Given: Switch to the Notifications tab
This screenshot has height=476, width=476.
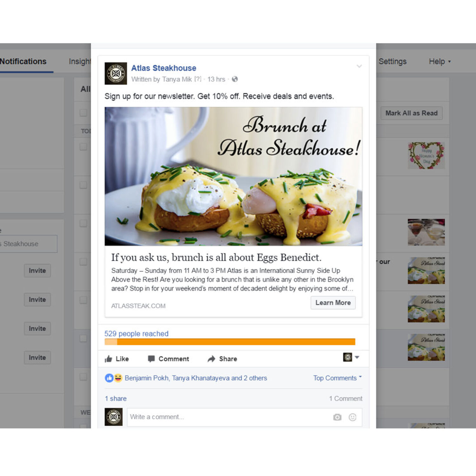Looking at the screenshot, I should 23,61.
